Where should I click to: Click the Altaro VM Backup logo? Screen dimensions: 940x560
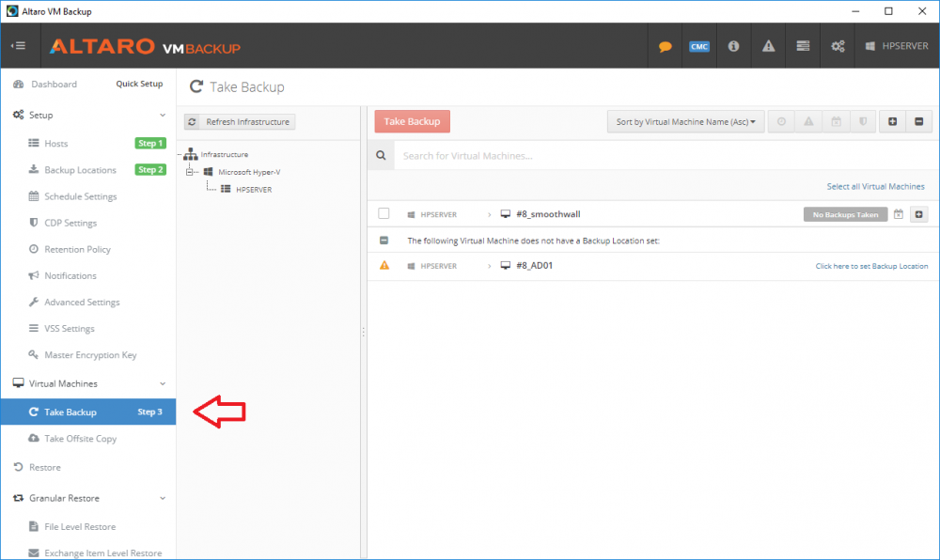point(145,46)
